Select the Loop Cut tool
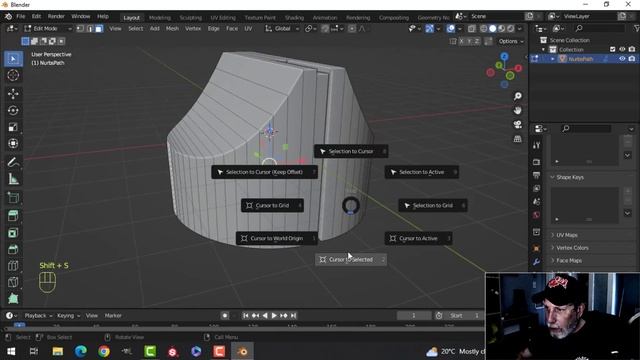640x360 pixels. coord(13,266)
